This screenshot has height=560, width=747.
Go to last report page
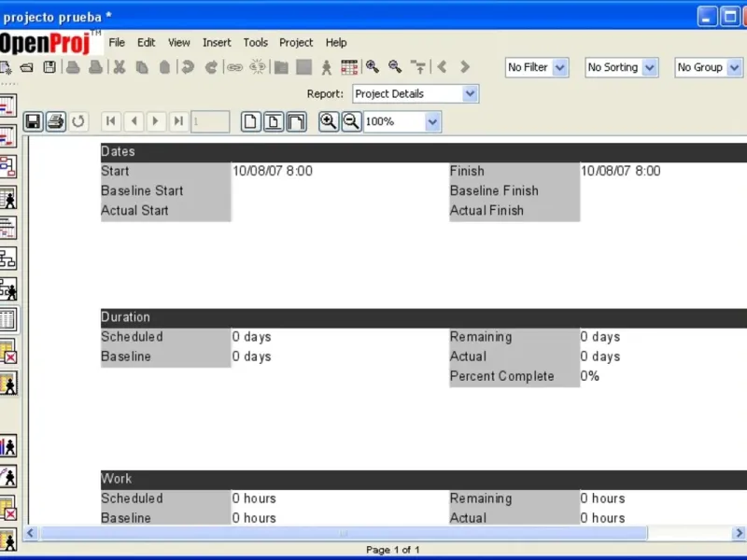click(x=178, y=121)
